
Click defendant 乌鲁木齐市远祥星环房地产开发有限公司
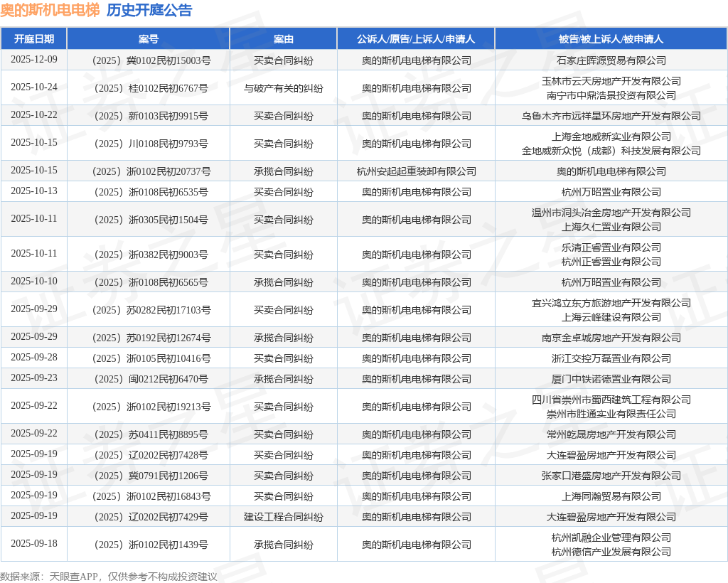611,116
